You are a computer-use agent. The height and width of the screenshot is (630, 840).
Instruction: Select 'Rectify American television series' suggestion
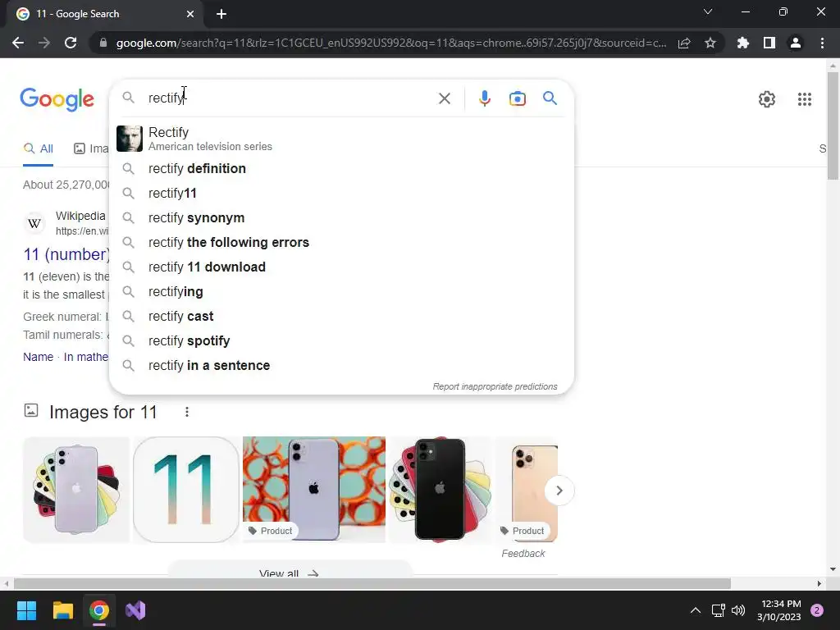341,139
